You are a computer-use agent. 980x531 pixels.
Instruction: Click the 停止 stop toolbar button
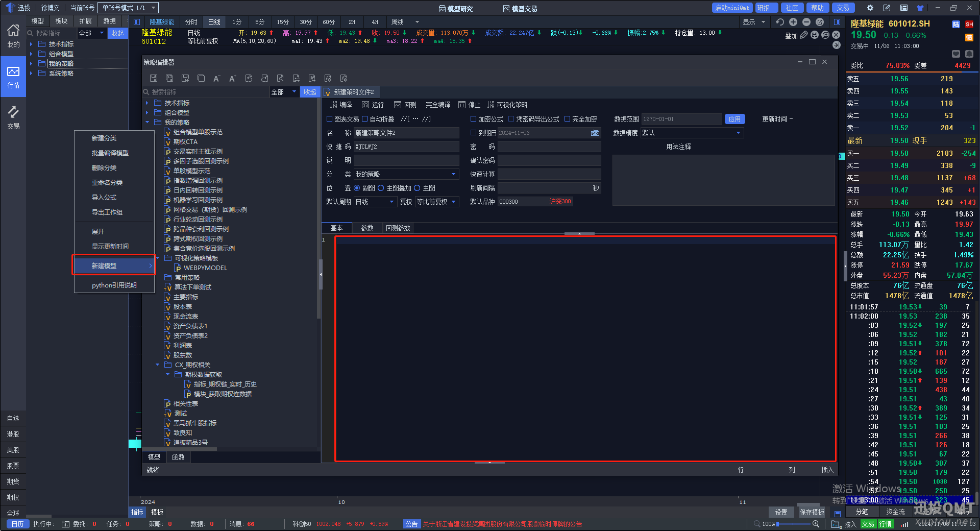pyautogui.click(x=469, y=105)
